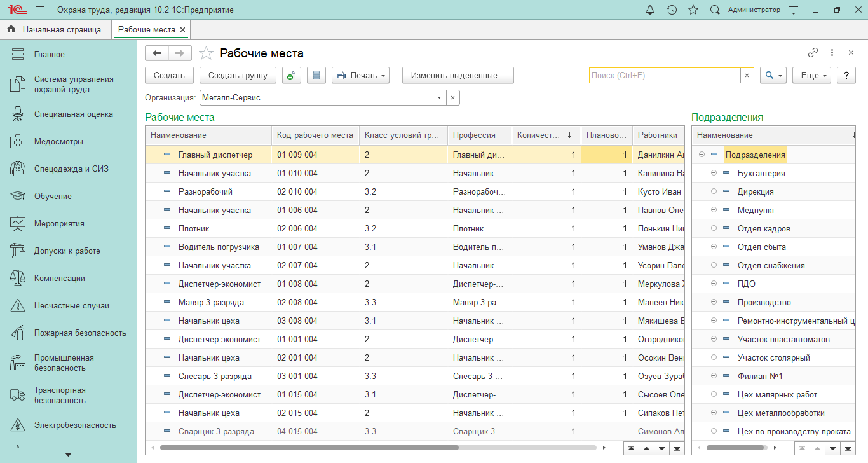The width and height of the screenshot is (868, 463).
Task: Expand Бухгалтерия tree node
Action: point(714,173)
